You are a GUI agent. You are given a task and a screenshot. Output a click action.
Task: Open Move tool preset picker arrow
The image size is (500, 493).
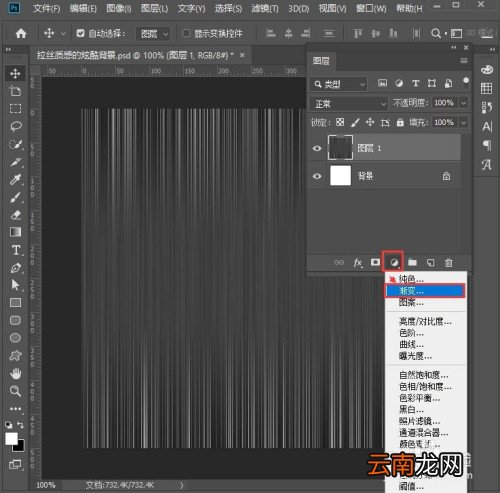(x=63, y=34)
